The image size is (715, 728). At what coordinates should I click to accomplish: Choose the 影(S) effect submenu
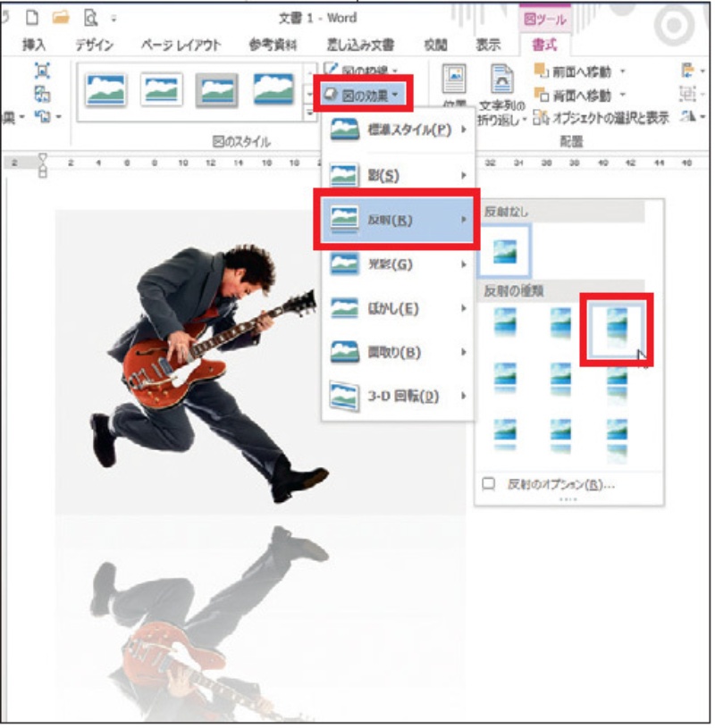[397, 176]
